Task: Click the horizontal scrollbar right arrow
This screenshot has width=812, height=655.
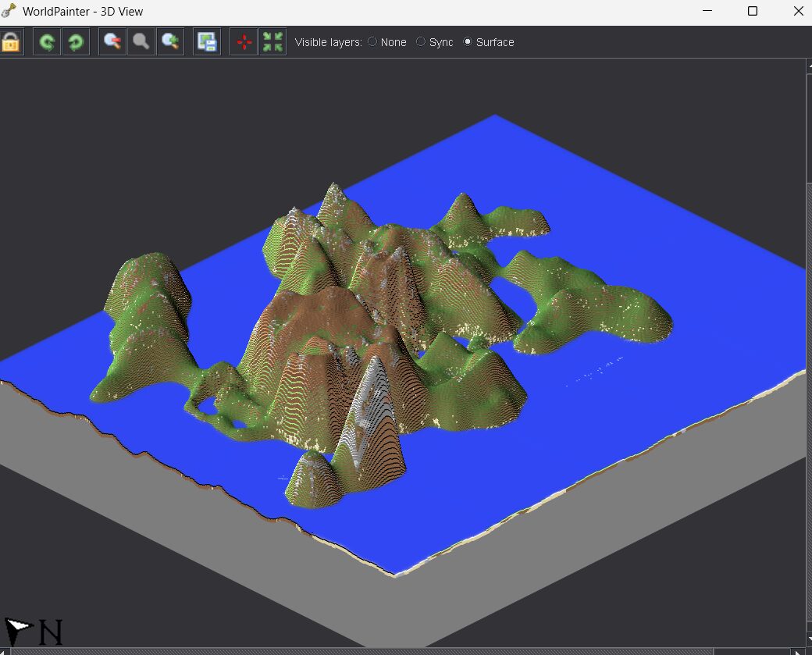Action: point(796,651)
